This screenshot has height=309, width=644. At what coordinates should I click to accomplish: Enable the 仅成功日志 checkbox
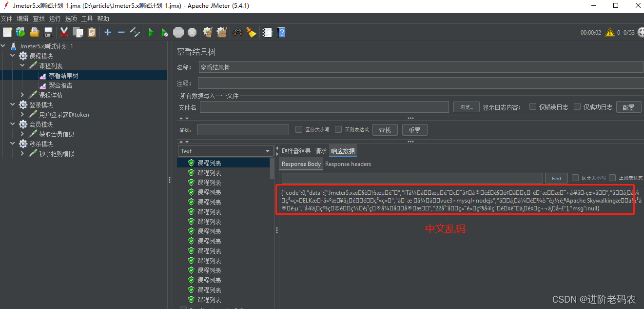576,107
